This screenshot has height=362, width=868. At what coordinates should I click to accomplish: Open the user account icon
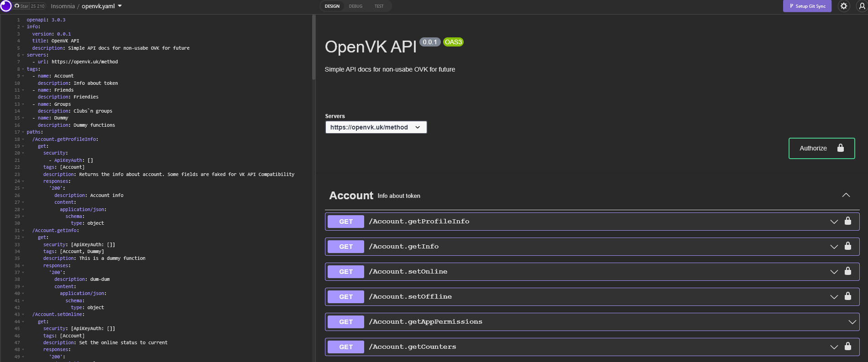(x=862, y=6)
